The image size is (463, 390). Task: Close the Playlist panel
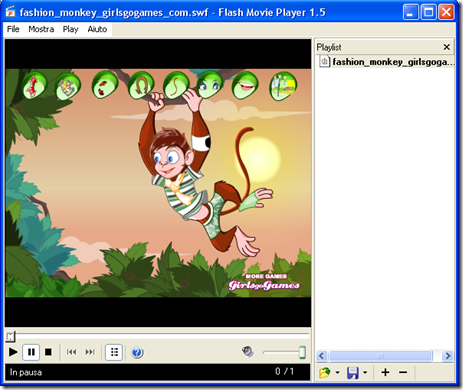447,47
